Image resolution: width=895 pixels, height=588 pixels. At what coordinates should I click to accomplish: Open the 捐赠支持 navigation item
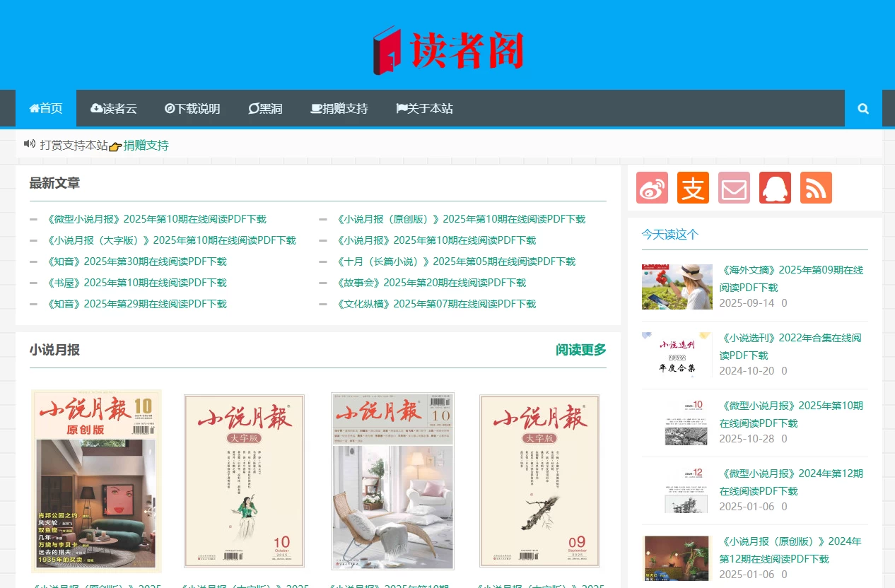pos(339,108)
